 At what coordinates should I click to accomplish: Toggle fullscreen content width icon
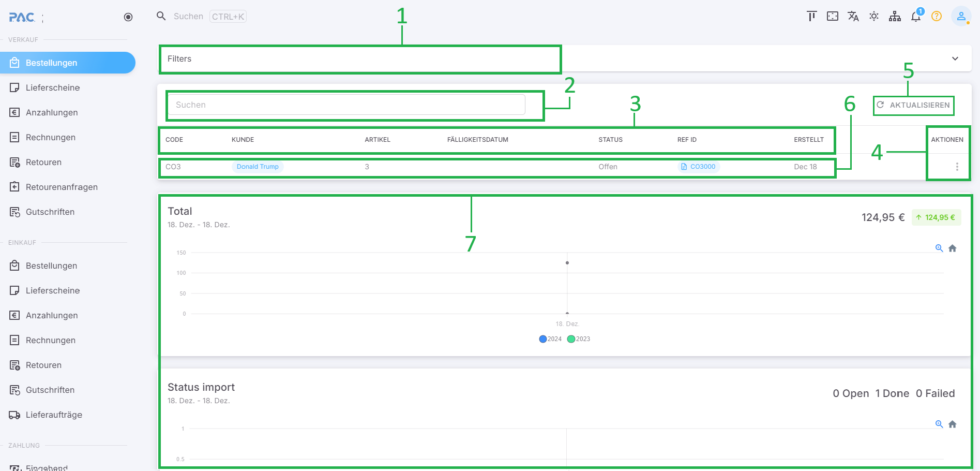833,17
